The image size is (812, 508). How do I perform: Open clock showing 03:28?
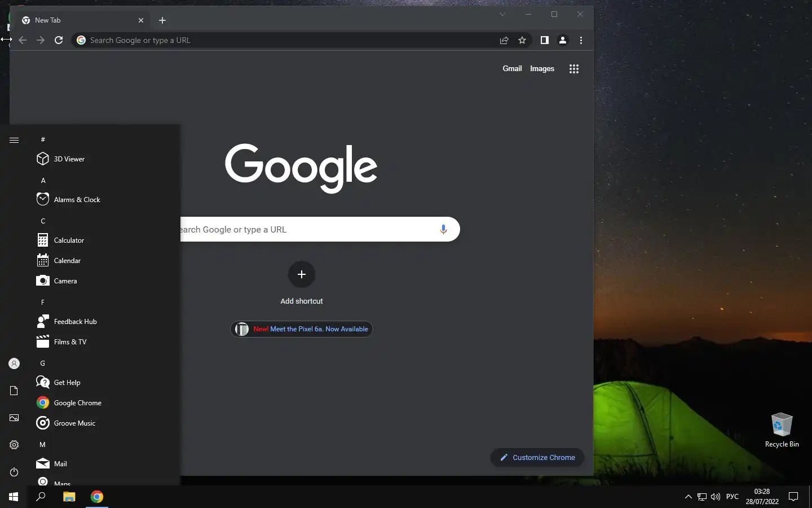(762, 497)
